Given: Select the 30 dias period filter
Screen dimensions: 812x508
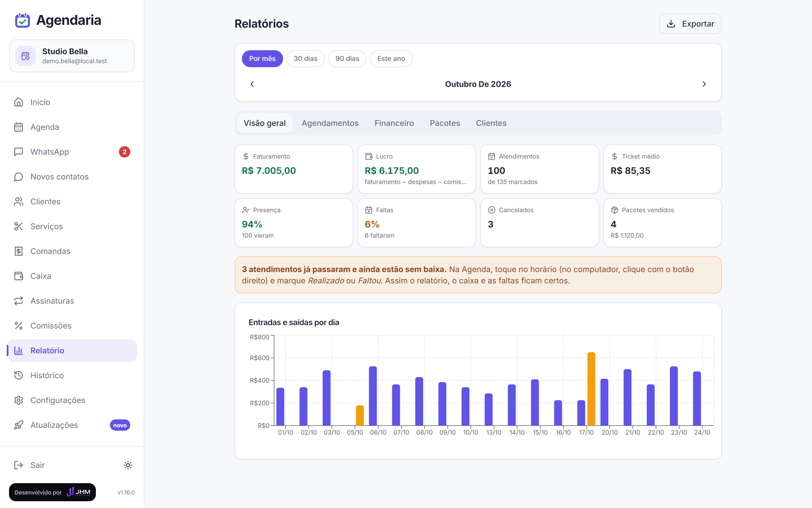Looking at the screenshot, I should pyautogui.click(x=305, y=59).
